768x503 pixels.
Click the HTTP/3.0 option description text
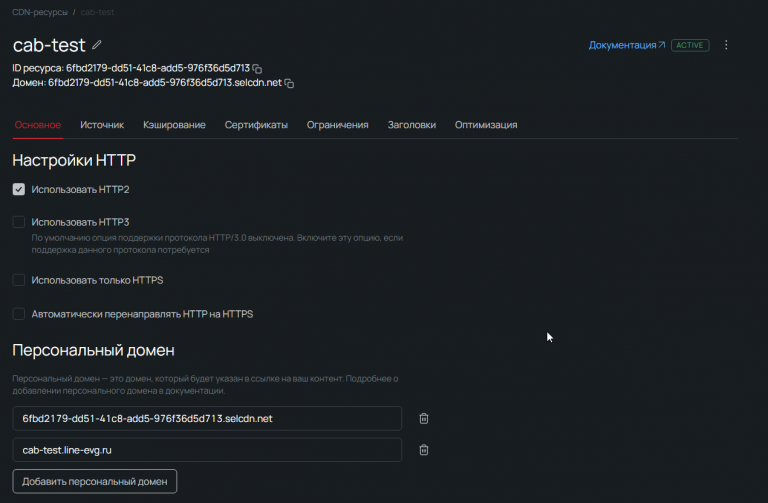(217, 243)
